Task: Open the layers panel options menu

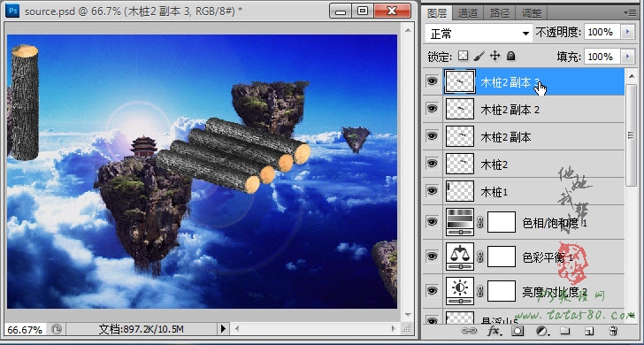Action: pos(630,12)
